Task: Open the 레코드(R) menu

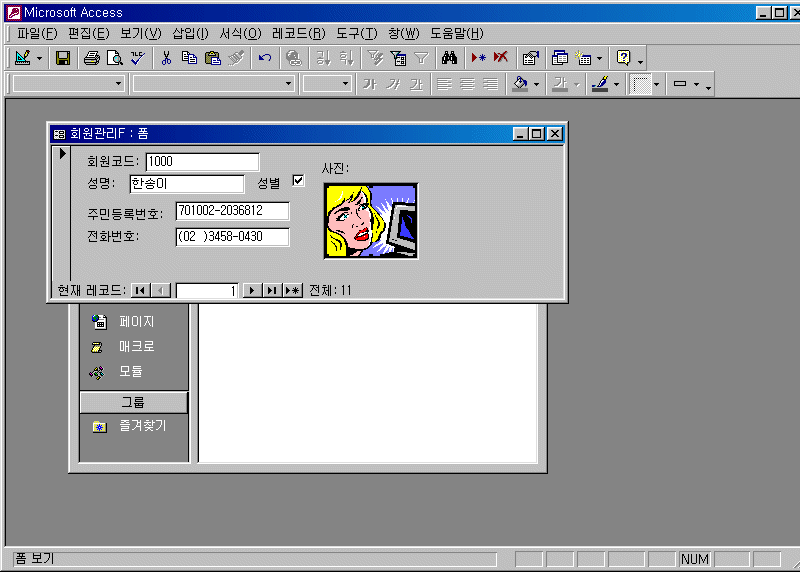Action: (x=298, y=34)
